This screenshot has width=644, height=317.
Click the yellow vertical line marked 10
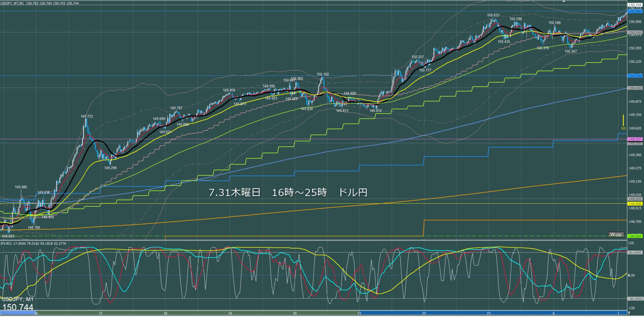click(623, 120)
